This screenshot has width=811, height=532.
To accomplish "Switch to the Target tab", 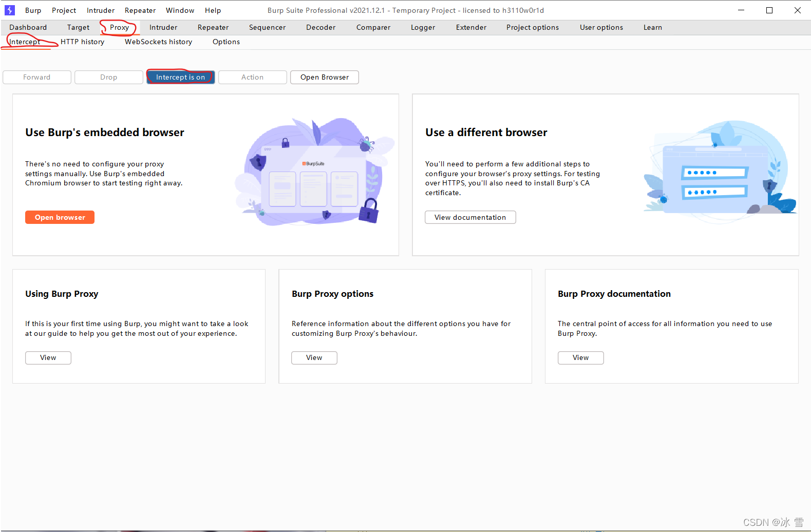I will [x=78, y=27].
